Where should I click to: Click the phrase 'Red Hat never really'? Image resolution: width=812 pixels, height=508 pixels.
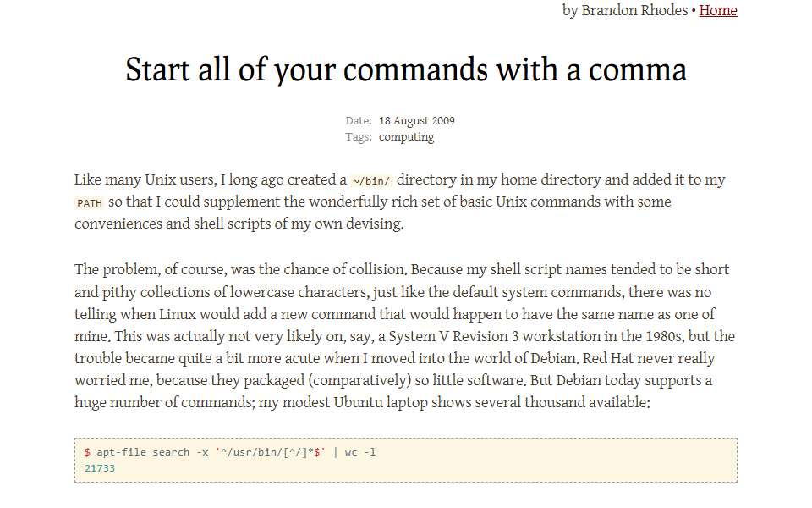[649, 358]
